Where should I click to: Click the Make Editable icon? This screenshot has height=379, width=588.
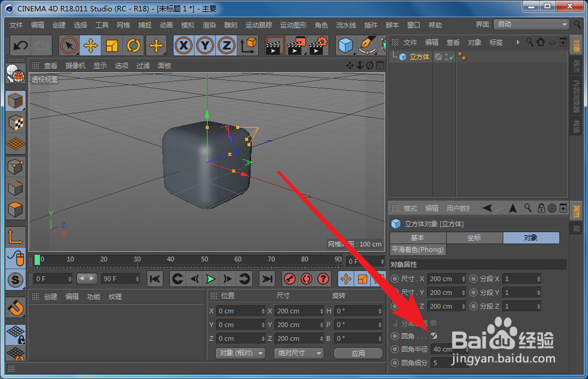pyautogui.click(x=16, y=73)
